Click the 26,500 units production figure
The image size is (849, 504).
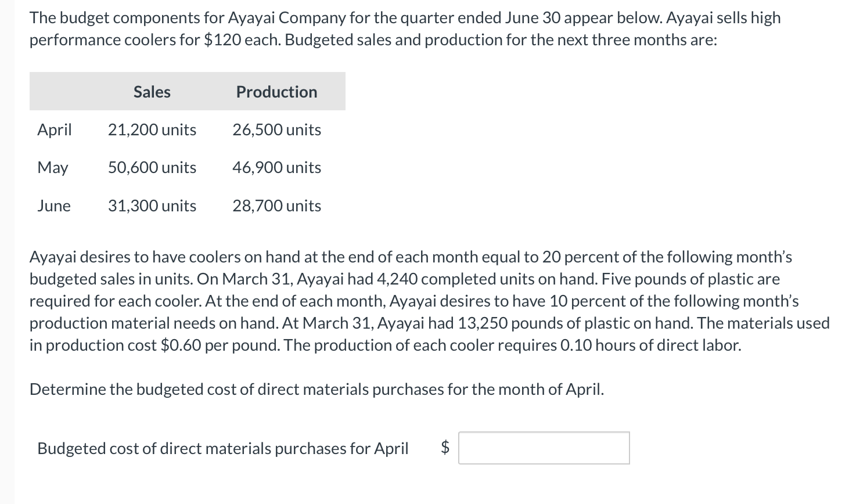tap(276, 129)
